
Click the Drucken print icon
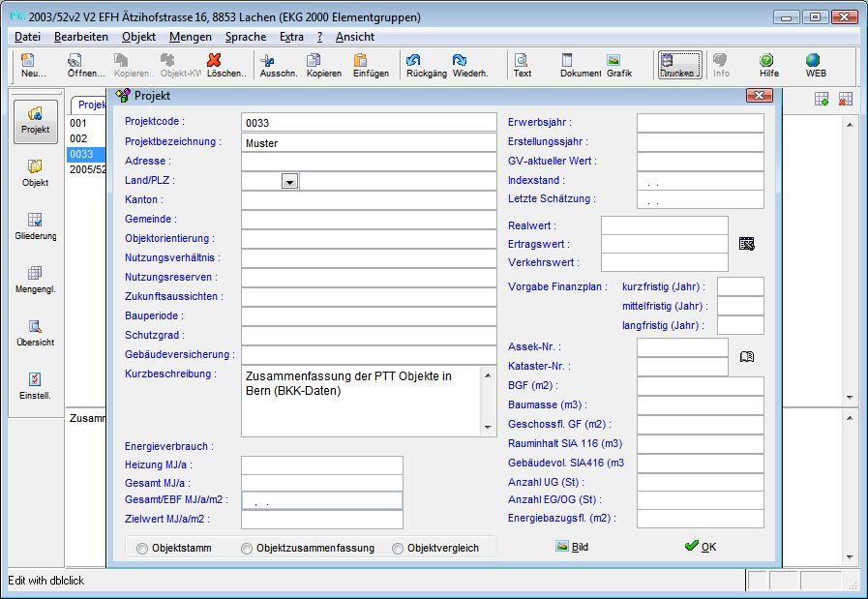[679, 65]
